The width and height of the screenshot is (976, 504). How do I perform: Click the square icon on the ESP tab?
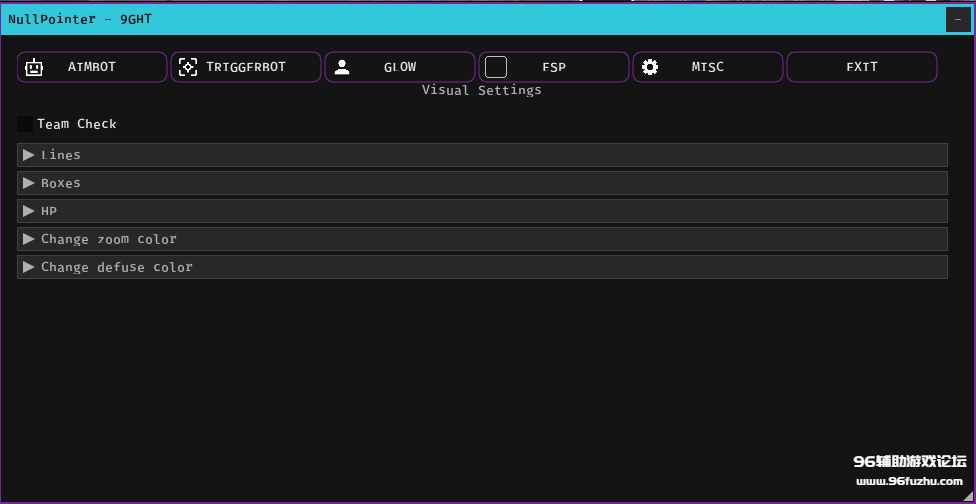click(x=496, y=67)
